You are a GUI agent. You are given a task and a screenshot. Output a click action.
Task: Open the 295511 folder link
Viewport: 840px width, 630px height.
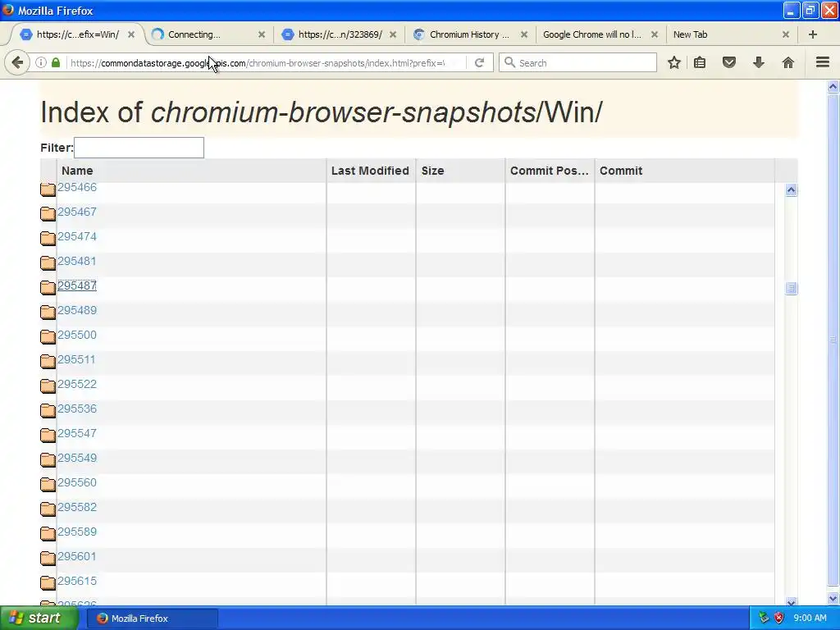tap(76, 359)
